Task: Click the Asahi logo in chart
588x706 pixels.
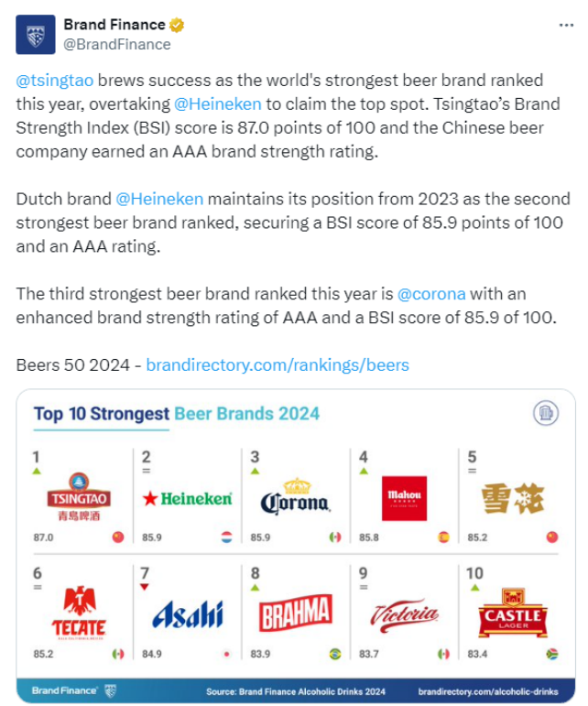Action: click(188, 614)
